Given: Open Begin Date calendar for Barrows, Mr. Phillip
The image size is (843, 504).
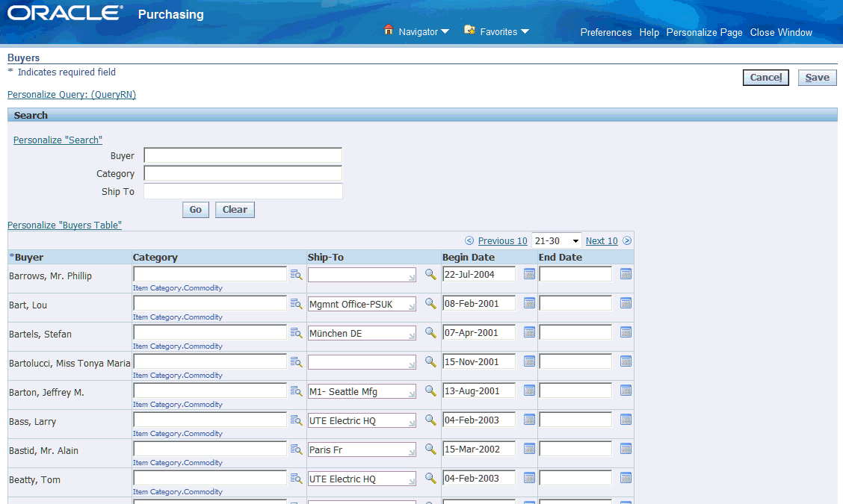Looking at the screenshot, I should [x=530, y=274].
